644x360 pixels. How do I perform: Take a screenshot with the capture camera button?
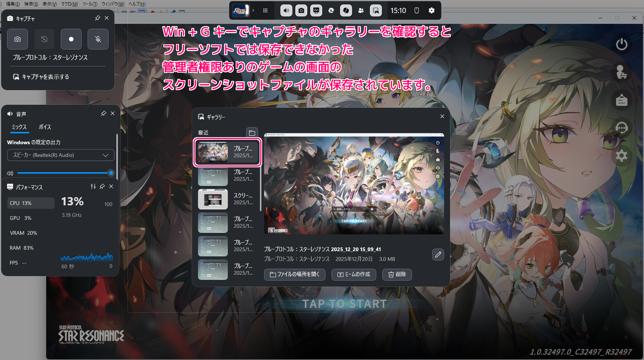tap(18, 39)
